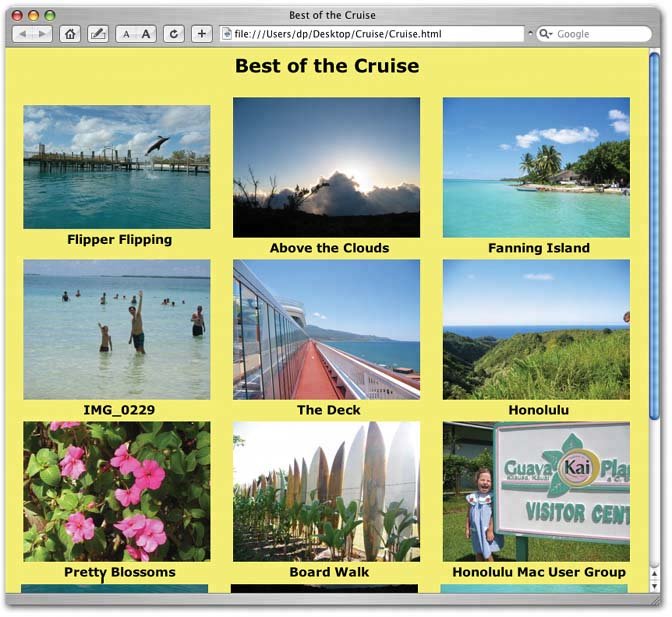Open the Above the Clouds photo

(326, 167)
